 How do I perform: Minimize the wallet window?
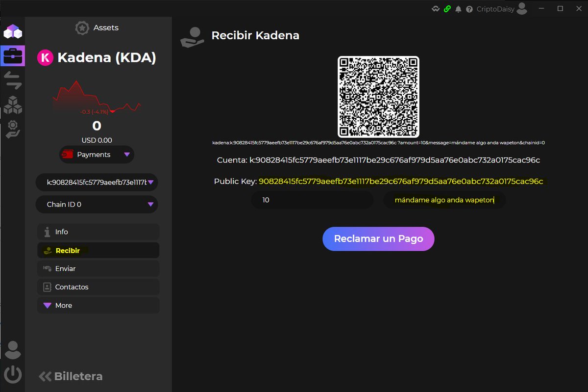pos(542,8)
